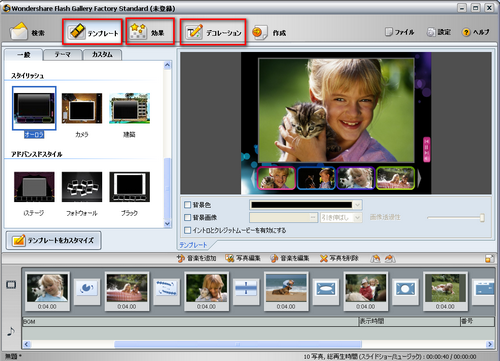Click 写真編集 in the timeline toolbar
The height and width of the screenshot is (361, 500).
[243, 258]
